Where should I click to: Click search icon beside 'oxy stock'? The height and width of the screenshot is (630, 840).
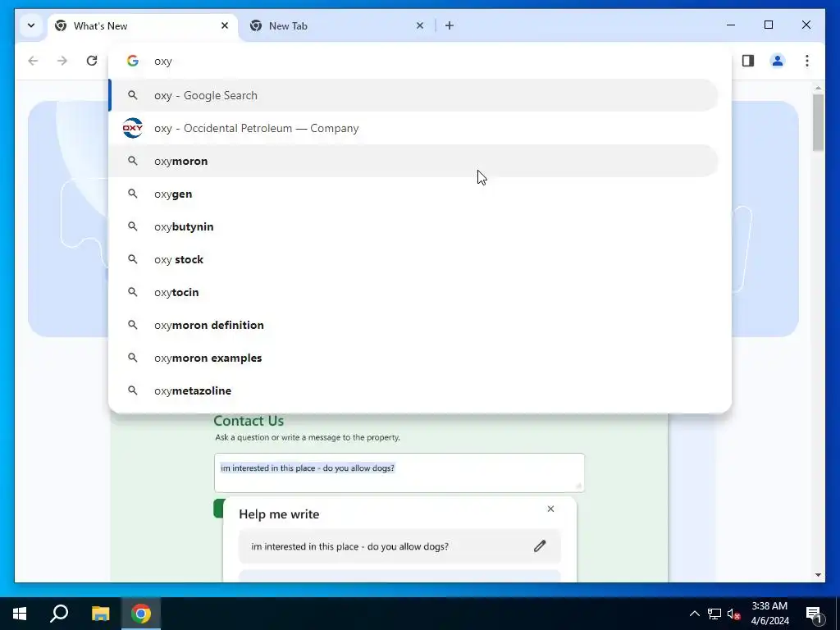pos(132,259)
